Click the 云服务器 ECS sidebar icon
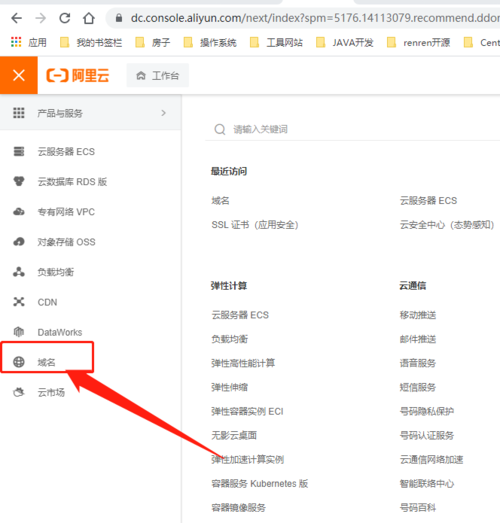This screenshot has height=523, width=500. pyautogui.click(x=19, y=151)
